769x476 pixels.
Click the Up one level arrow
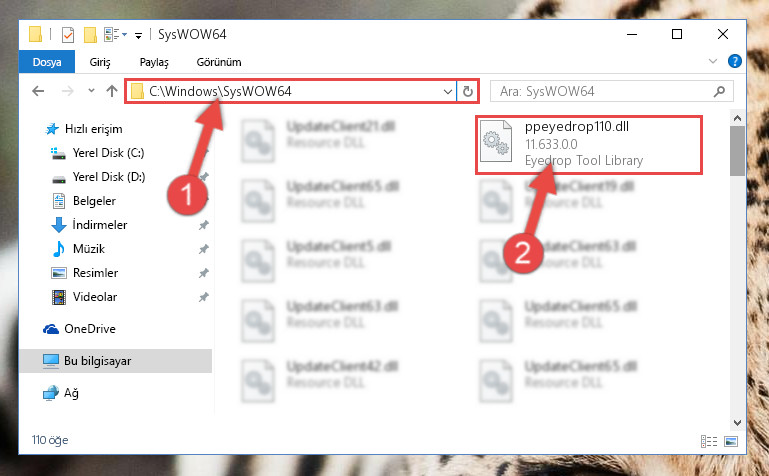click(x=112, y=91)
